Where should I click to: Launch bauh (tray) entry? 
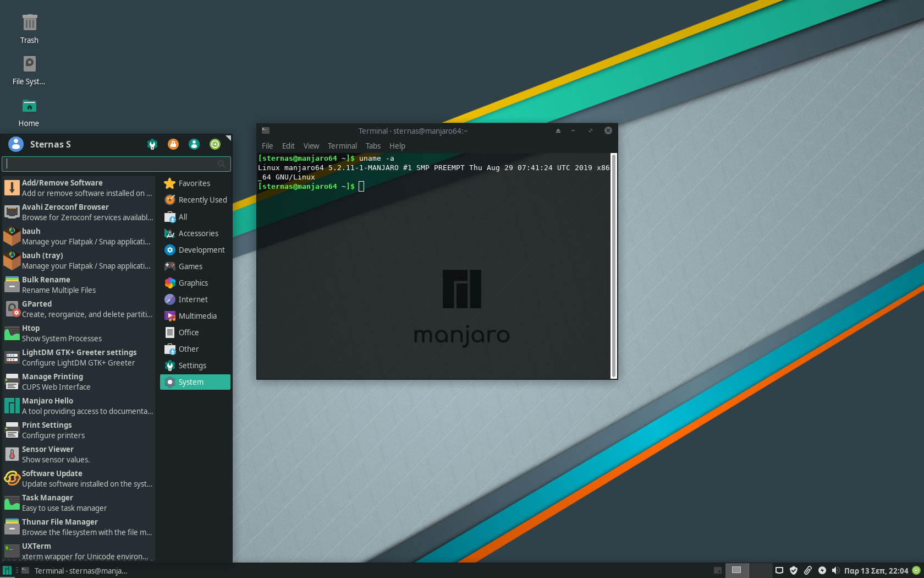pyautogui.click(x=79, y=260)
